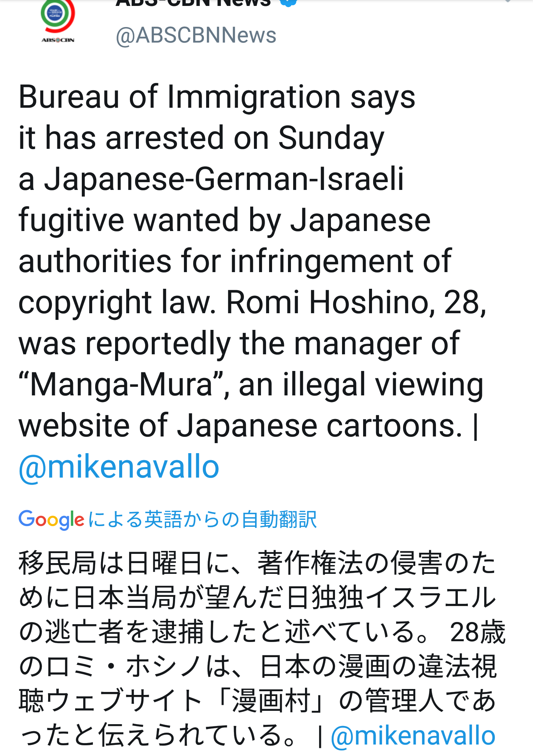Open @mikenavallo mention in the English tweet

coord(119,466)
